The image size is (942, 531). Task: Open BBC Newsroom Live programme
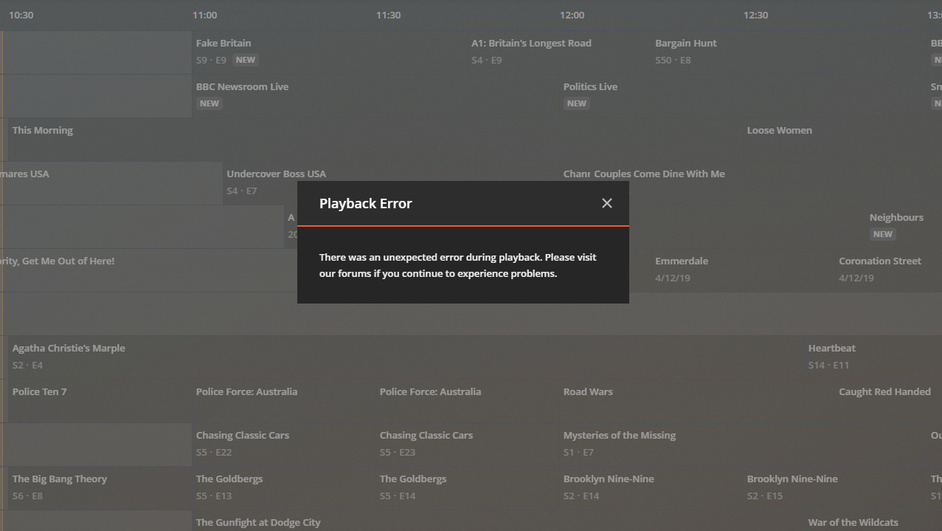click(375, 96)
